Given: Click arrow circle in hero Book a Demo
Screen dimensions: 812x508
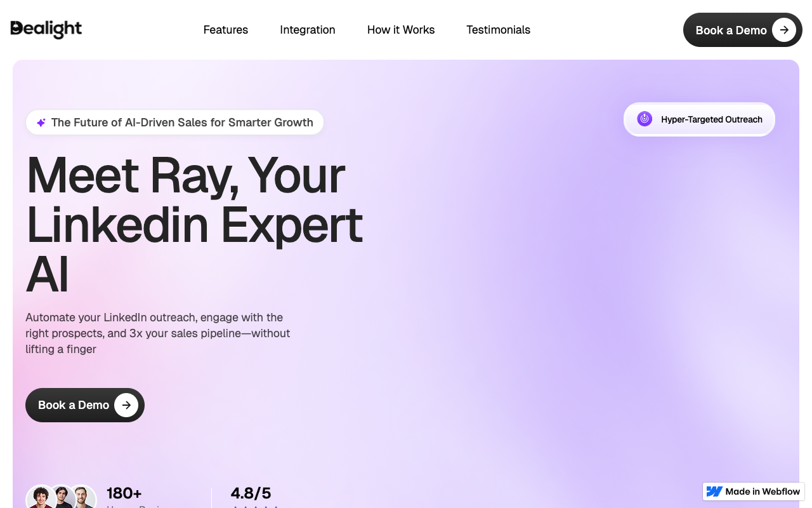Looking at the screenshot, I should (126, 405).
